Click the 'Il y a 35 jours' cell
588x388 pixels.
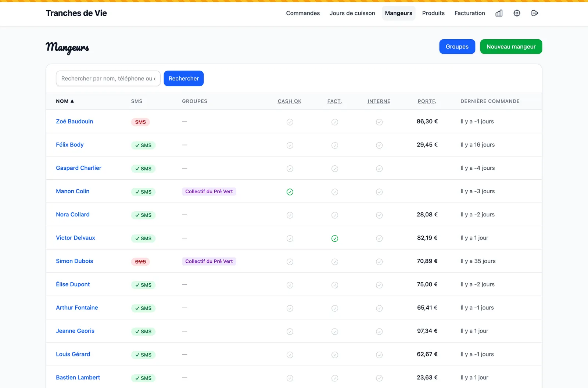478,261
